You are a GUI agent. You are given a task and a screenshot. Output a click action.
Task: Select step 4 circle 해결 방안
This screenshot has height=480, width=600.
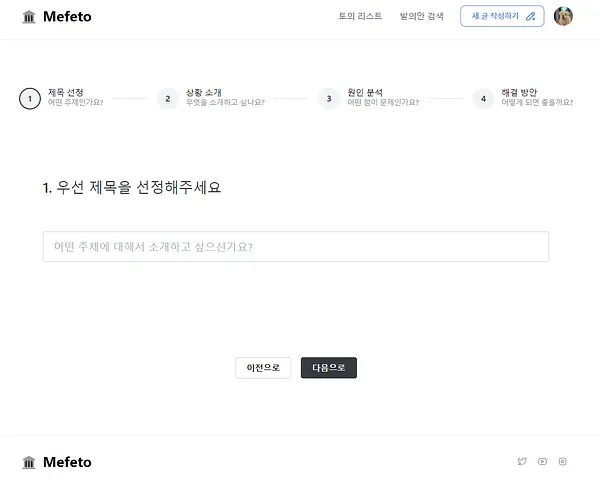point(483,99)
